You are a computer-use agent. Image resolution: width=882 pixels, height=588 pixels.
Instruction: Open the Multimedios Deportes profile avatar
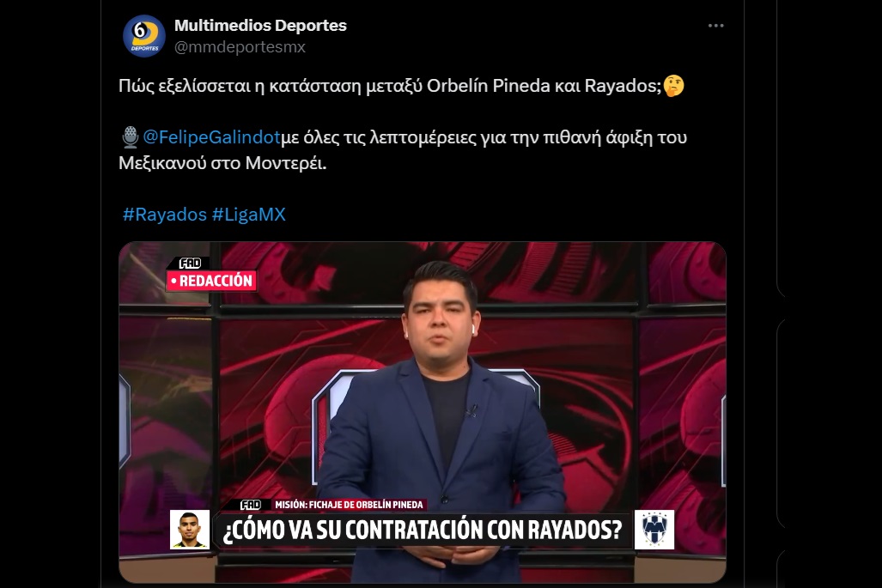click(144, 36)
